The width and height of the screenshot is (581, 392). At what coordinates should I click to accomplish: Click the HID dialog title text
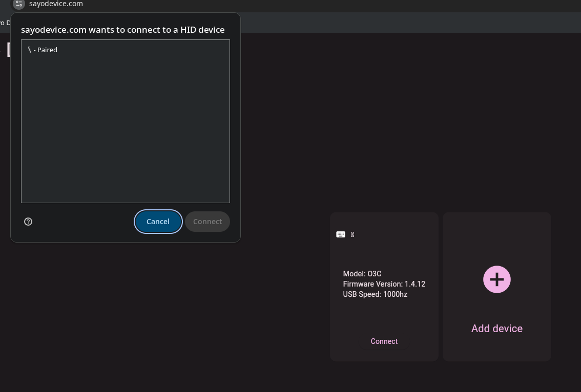122,30
